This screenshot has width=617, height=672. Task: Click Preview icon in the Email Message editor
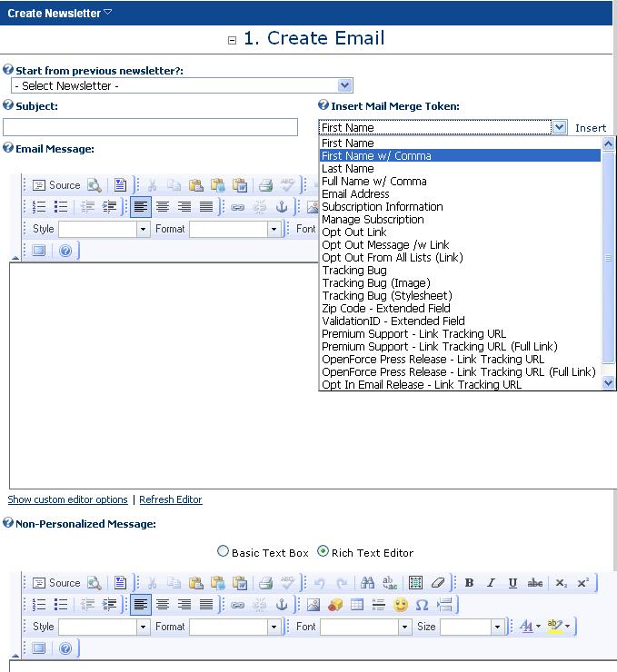[95, 185]
